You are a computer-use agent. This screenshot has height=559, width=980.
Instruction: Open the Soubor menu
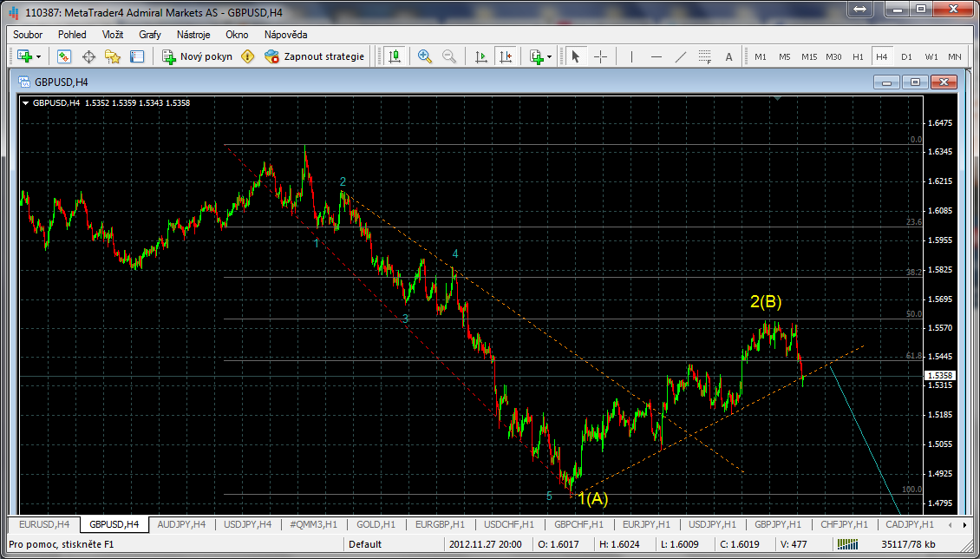(x=28, y=35)
